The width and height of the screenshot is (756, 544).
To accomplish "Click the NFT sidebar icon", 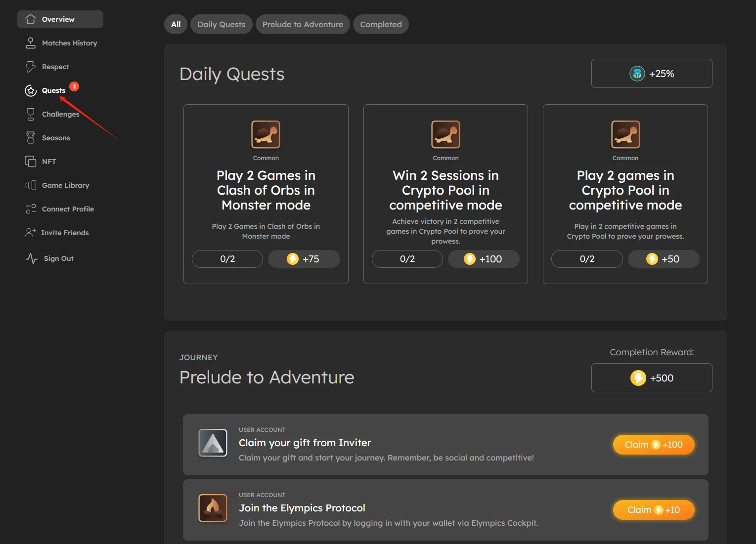I will [31, 161].
